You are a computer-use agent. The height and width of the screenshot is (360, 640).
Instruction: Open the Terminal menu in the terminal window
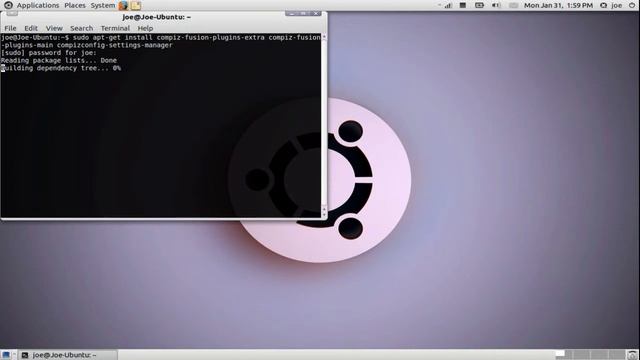[x=115, y=28]
